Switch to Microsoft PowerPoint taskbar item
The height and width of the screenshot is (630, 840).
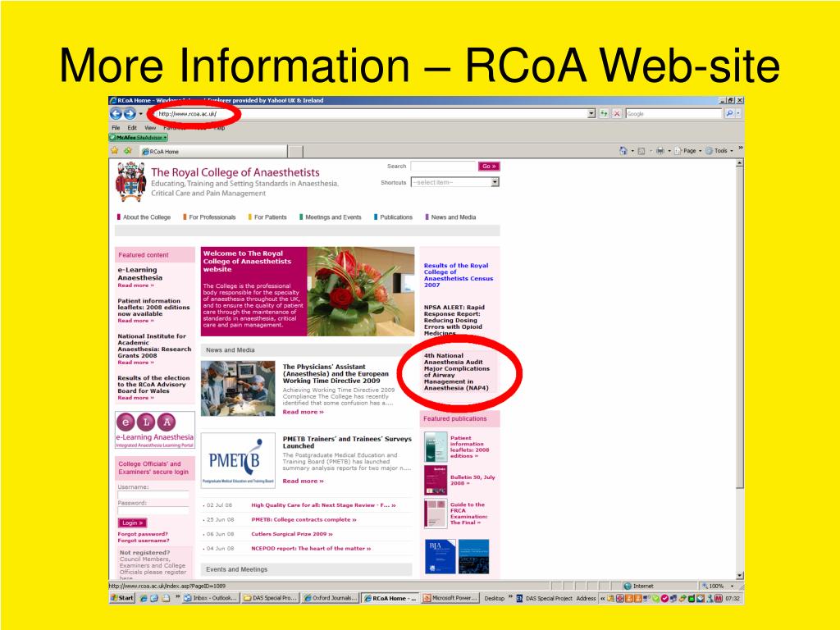click(450, 598)
